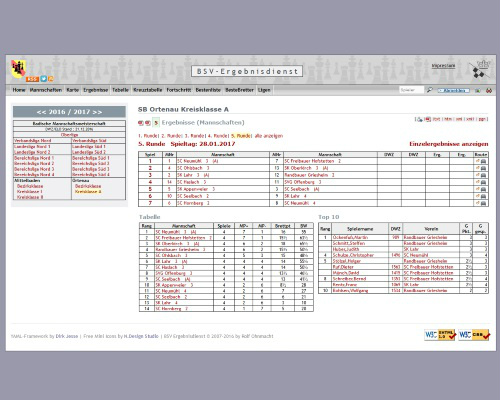Click Einzelergebnisse anzeigen link
500x400 pixels.
tap(449, 144)
